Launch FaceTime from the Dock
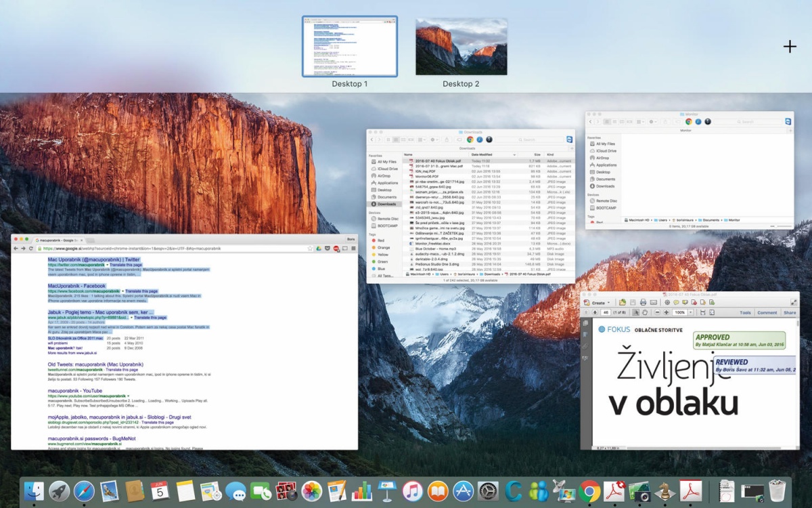The width and height of the screenshot is (812, 508). [261, 491]
